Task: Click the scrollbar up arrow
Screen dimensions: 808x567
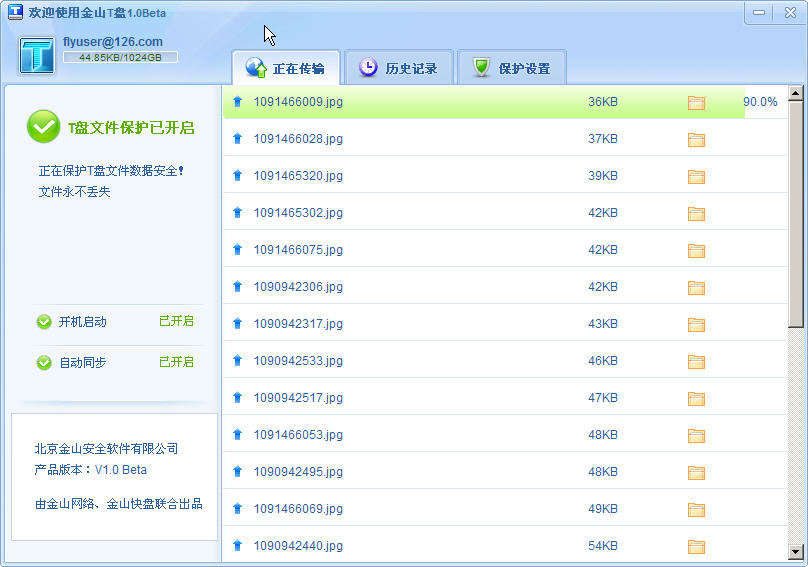Action: (x=796, y=94)
